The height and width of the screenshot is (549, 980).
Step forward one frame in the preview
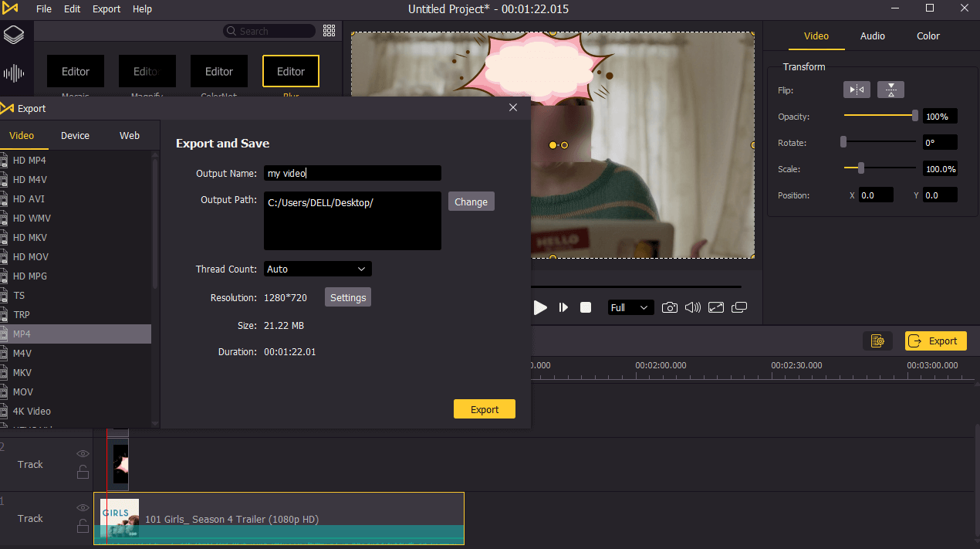[x=563, y=307]
